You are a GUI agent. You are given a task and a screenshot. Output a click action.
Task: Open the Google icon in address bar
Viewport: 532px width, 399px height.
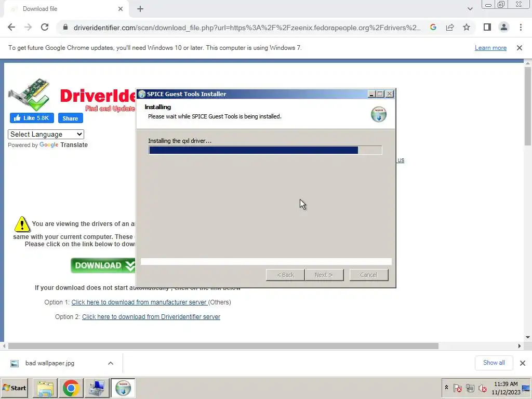433,28
